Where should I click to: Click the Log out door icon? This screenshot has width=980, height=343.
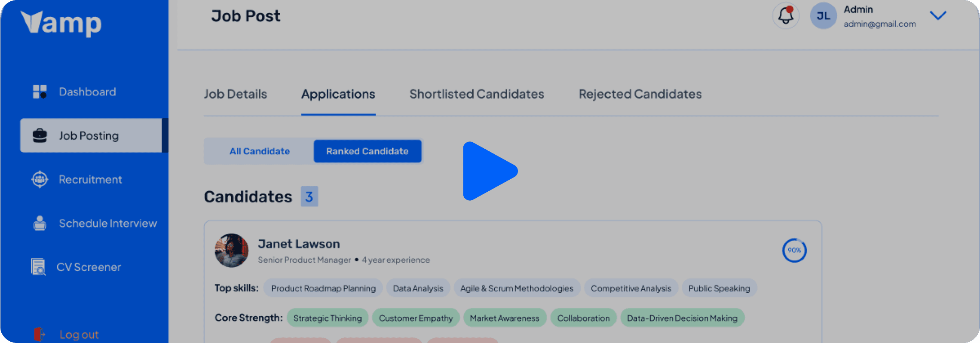(x=39, y=334)
